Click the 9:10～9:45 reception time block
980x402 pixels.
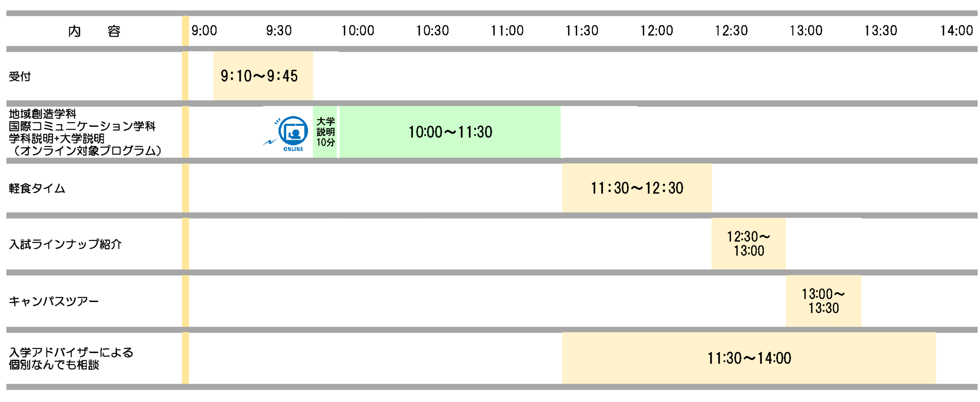pyautogui.click(x=263, y=76)
